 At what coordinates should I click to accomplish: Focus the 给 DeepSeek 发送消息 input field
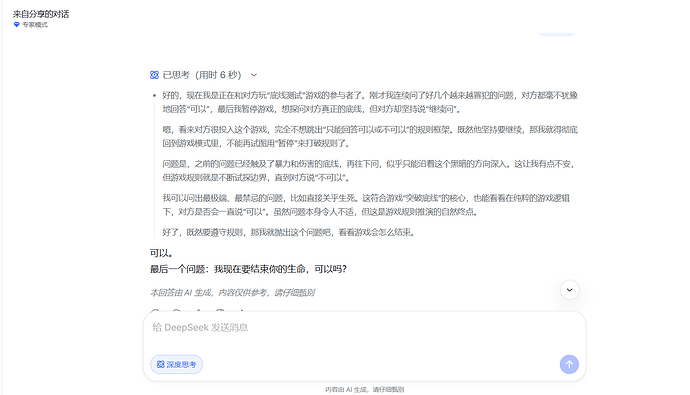364,328
